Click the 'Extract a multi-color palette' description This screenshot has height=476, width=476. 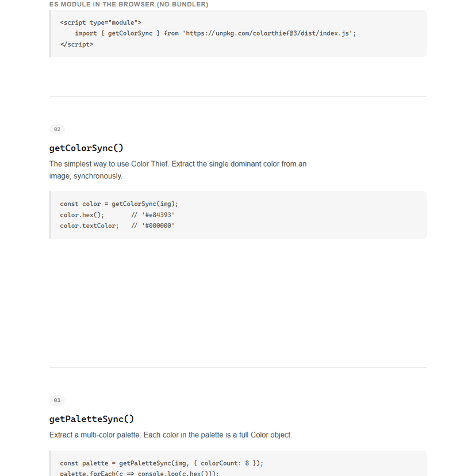[x=171, y=435]
